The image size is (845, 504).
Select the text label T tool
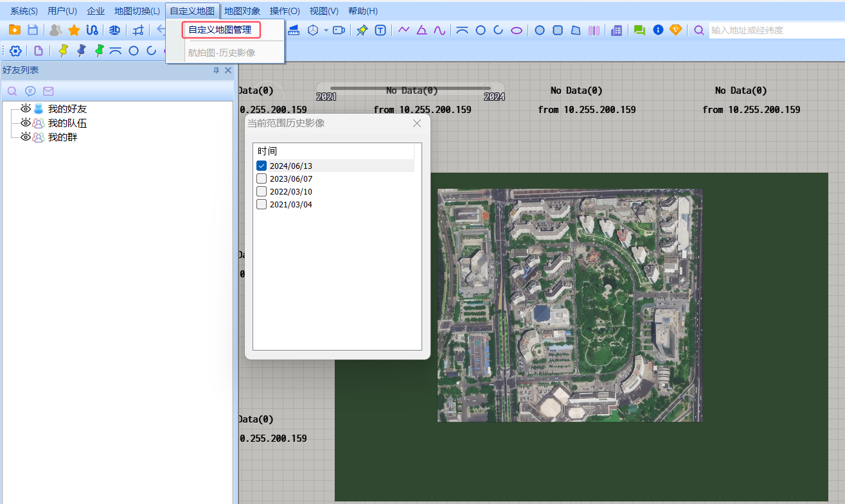pyautogui.click(x=380, y=30)
